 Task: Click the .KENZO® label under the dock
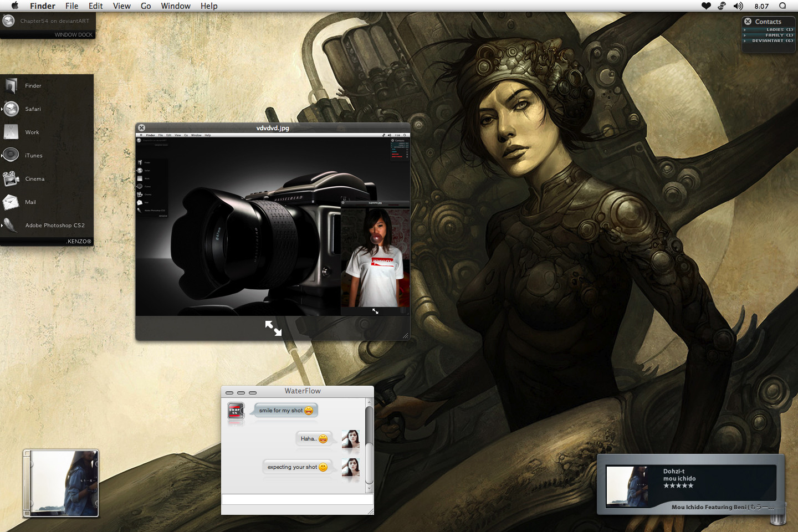[x=79, y=242]
